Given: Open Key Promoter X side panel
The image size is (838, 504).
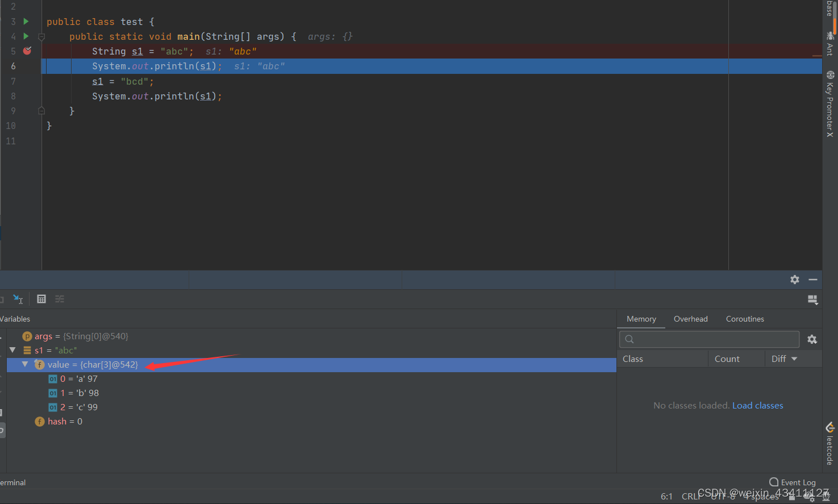Looking at the screenshot, I should [830, 103].
